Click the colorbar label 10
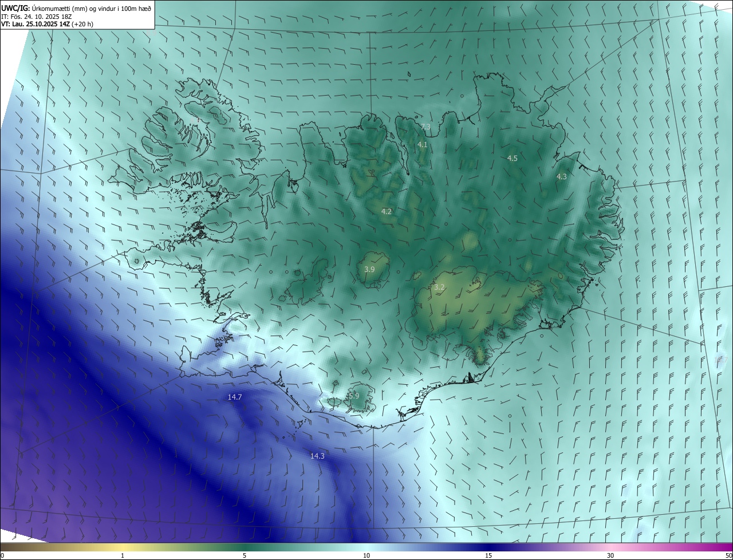 point(366,555)
